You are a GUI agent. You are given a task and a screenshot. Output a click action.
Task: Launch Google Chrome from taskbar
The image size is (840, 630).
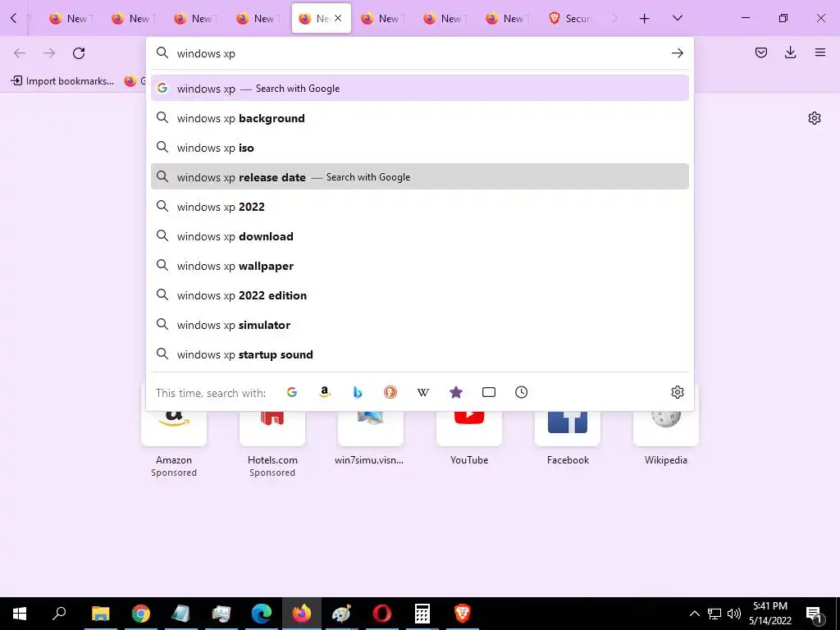(141, 614)
